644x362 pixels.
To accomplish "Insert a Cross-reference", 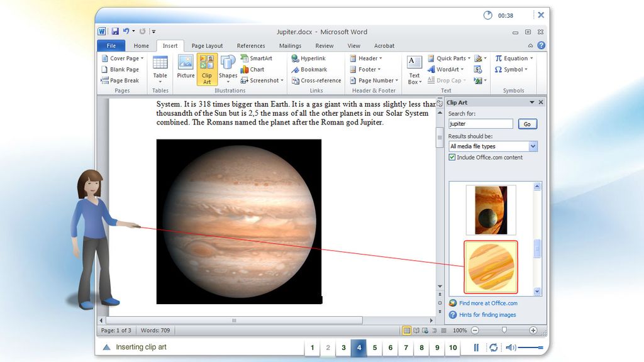I will [x=316, y=80].
